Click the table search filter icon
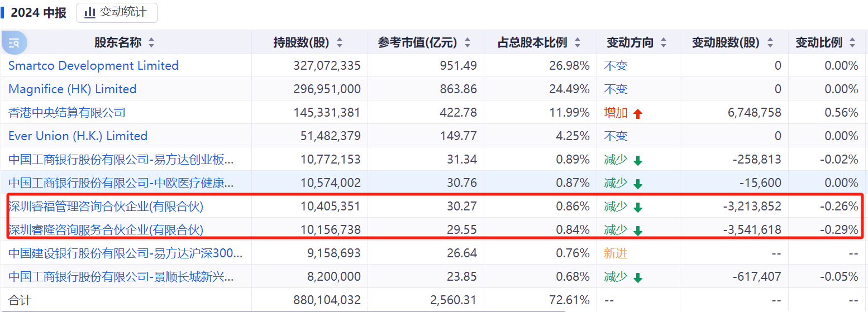The height and width of the screenshot is (312, 868). [15, 42]
